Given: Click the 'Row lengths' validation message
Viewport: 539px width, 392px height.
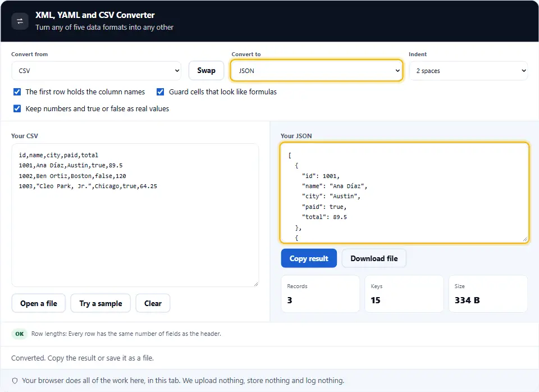Looking at the screenshot, I should coord(126,334).
